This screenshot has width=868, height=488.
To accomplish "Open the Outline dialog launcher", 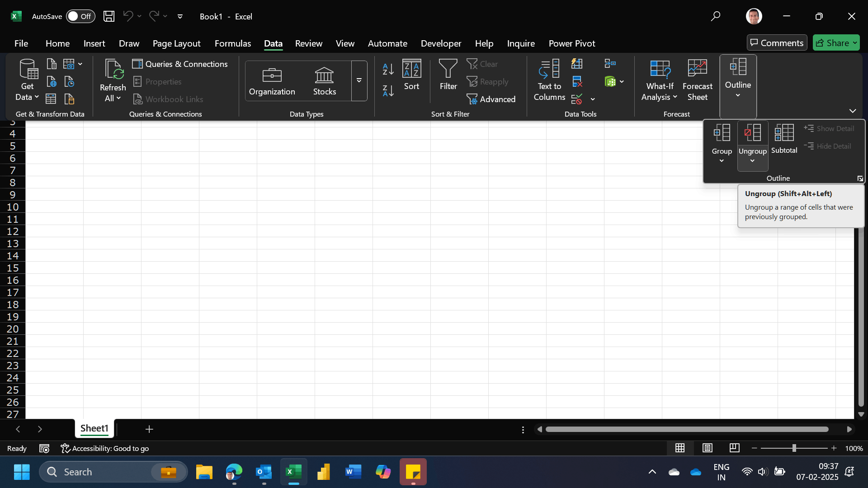I will (860, 179).
